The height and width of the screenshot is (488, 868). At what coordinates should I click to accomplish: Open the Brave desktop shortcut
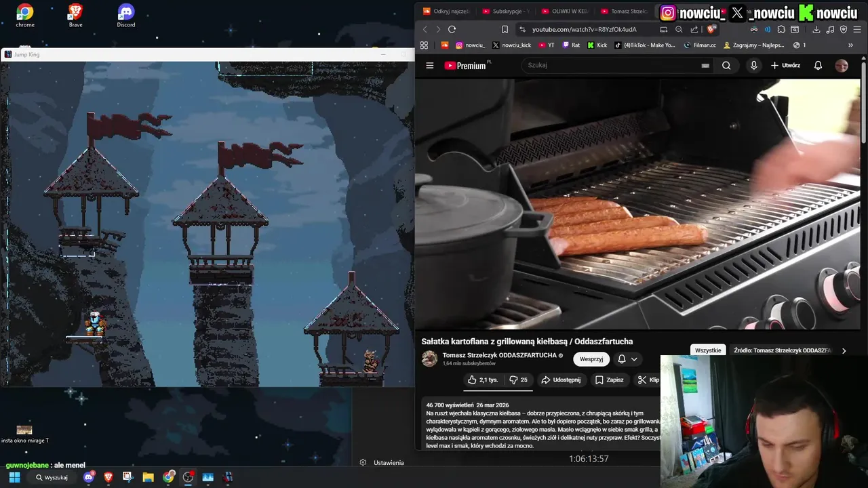75,16
